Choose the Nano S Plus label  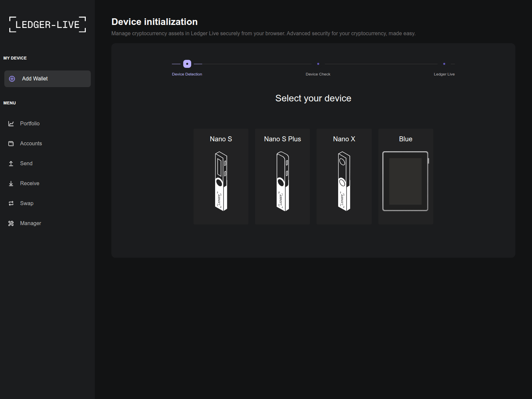[283, 139]
